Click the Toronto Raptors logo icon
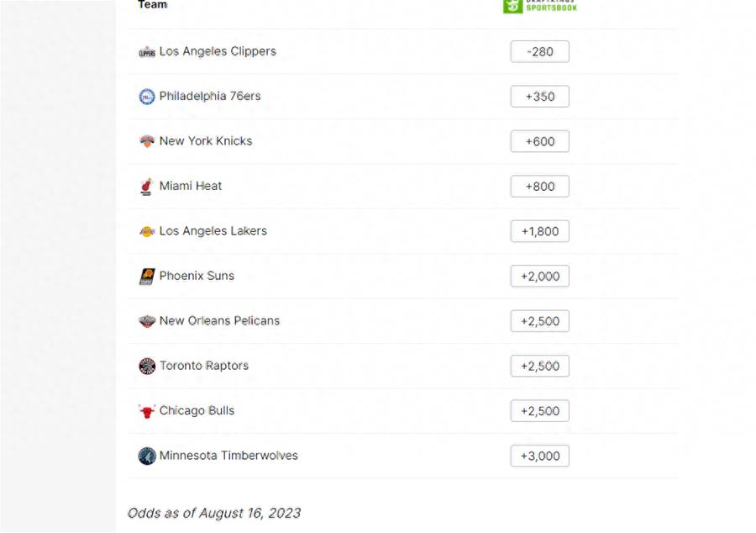Screen dimensions: 756x533 147,366
